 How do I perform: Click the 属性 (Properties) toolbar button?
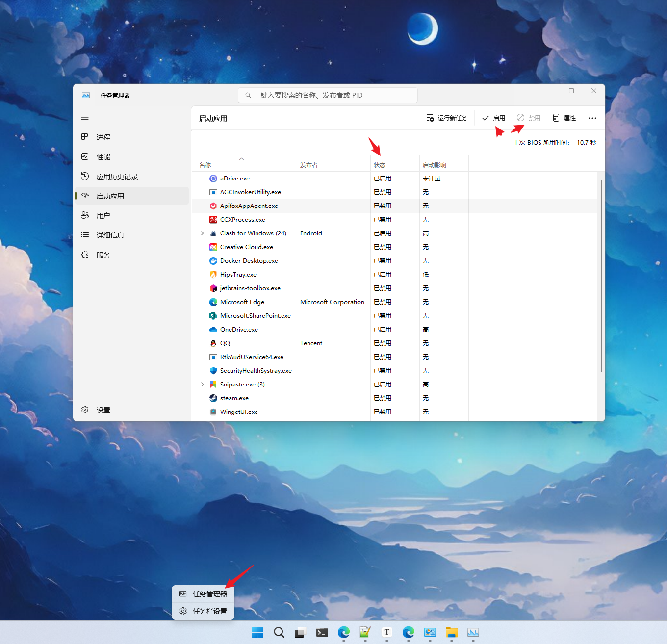(564, 118)
